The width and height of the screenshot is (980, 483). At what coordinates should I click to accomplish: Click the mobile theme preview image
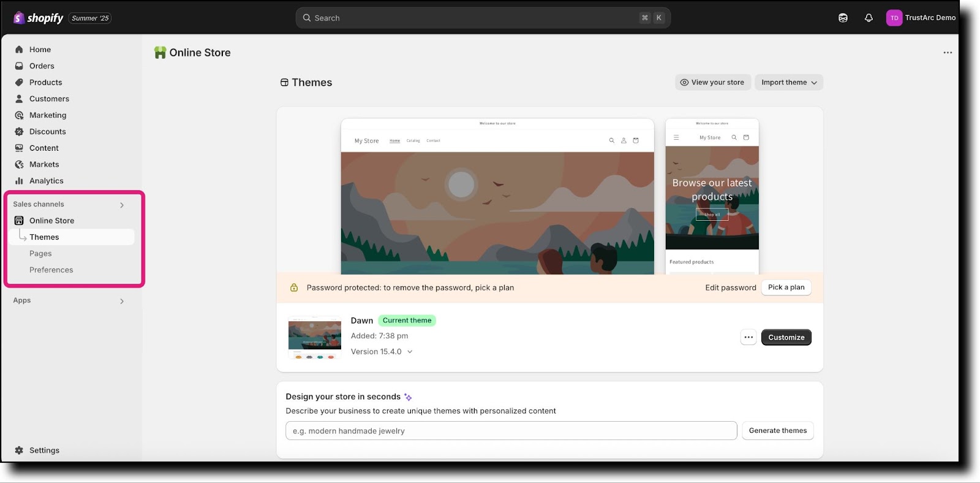click(x=712, y=197)
